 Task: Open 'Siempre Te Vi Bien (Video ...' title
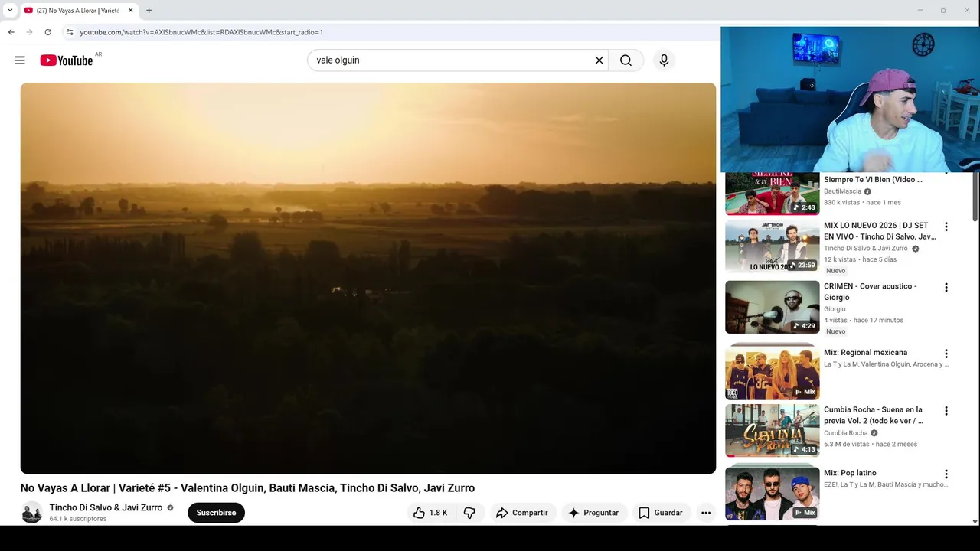pos(873,180)
